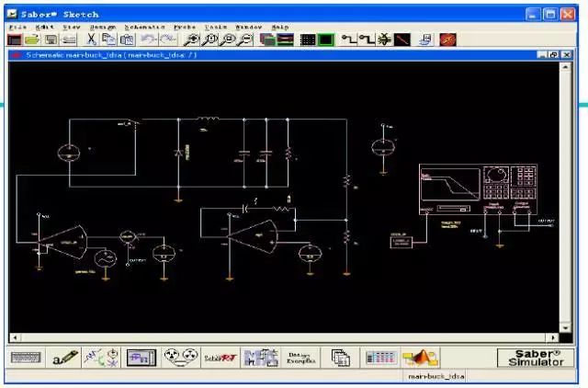The image size is (588, 388).
Task: Click the horizontal scrollbar track
Action: pyautogui.click(x=284, y=337)
